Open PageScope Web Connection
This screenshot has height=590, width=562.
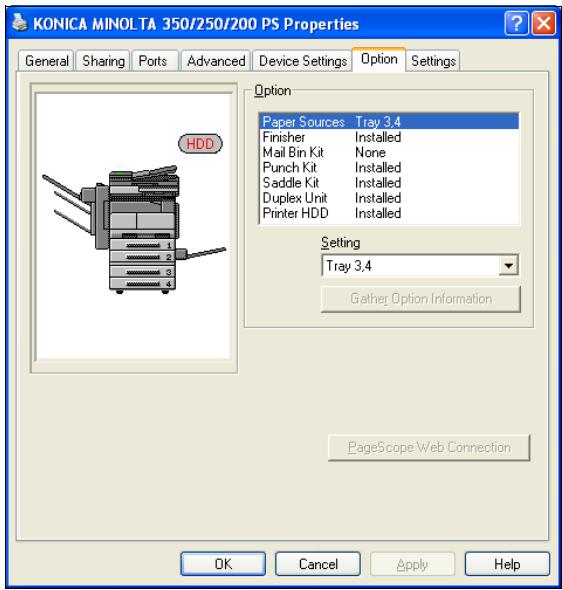click(x=429, y=447)
